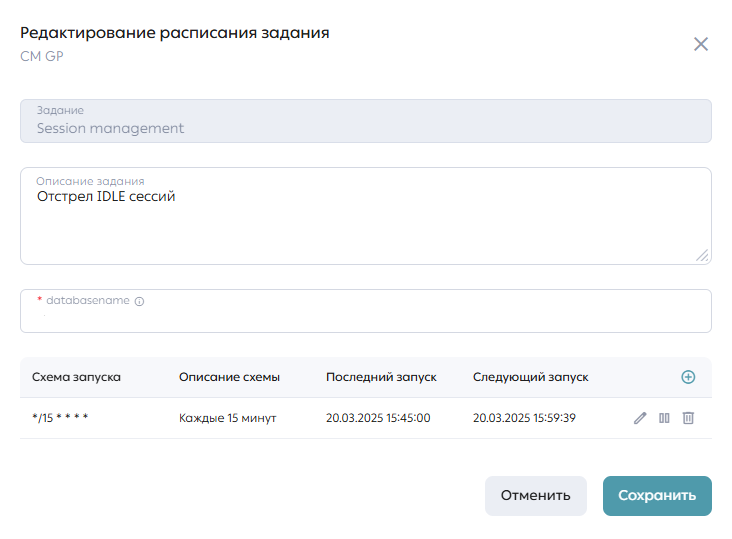Close the schedule editing dialog
Image resolution: width=732 pixels, height=539 pixels.
tap(701, 44)
